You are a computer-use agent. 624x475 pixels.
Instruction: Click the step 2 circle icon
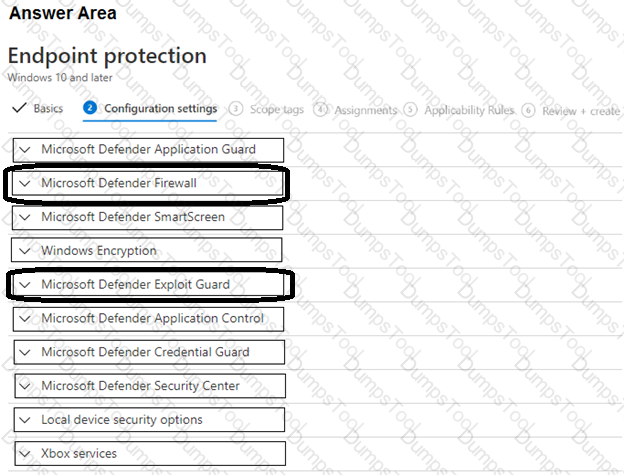[x=90, y=108]
